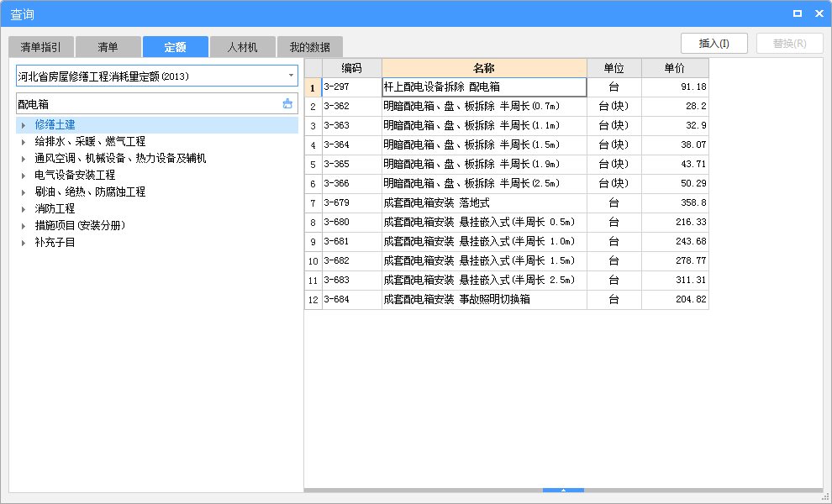Select 成套配电箱安装 落地式 row
The height and width of the screenshot is (504, 832).
click(484, 202)
